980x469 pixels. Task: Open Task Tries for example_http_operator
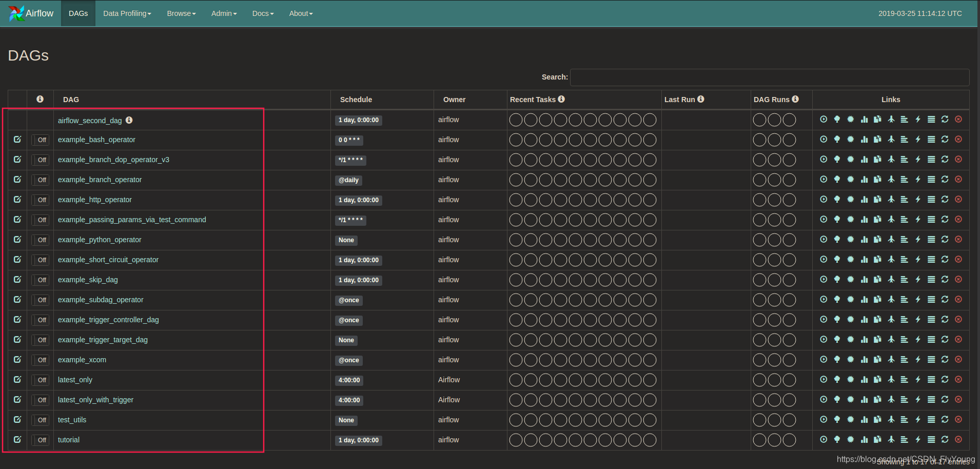click(877, 200)
